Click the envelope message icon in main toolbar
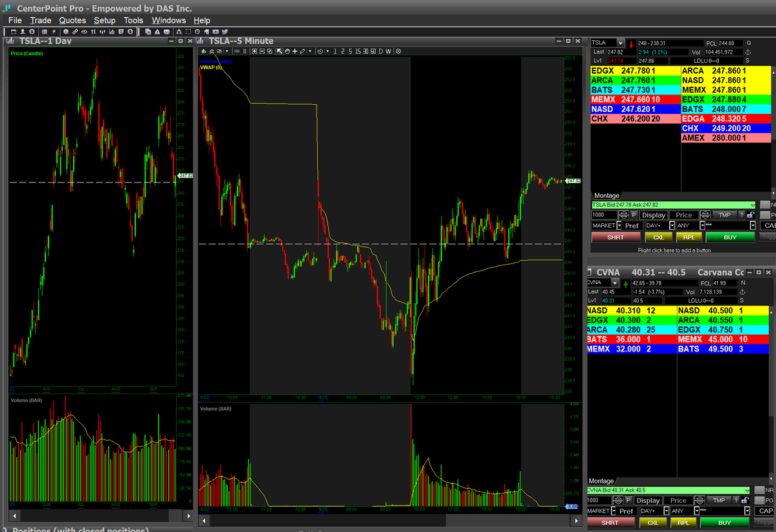Viewport: 776px width, 532px height. (x=167, y=32)
